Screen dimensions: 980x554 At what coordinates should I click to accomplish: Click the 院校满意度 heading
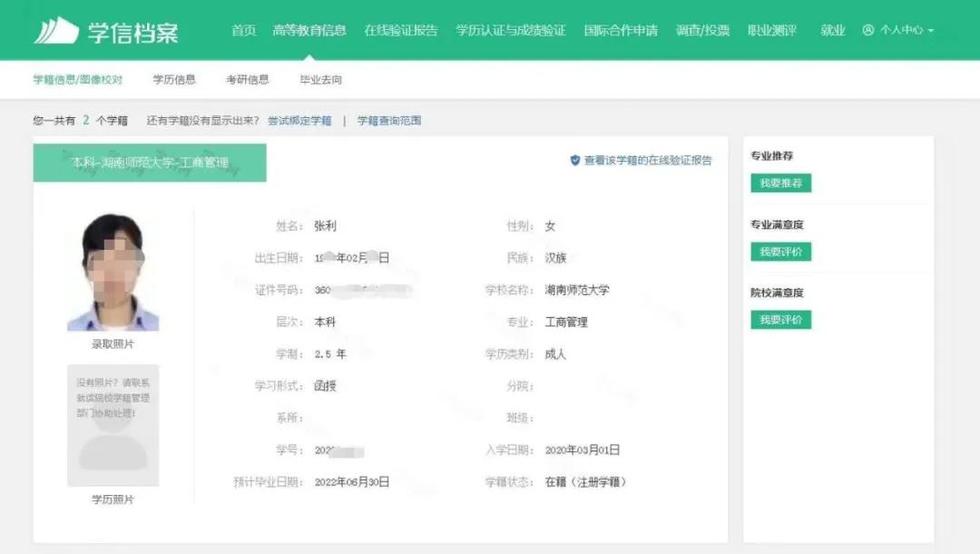click(x=777, y=292)
